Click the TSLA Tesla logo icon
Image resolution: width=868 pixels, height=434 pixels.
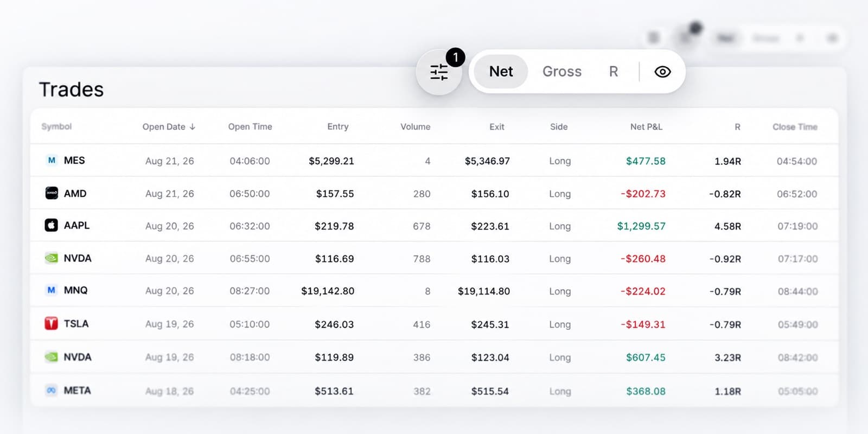[x=52, y=323]
